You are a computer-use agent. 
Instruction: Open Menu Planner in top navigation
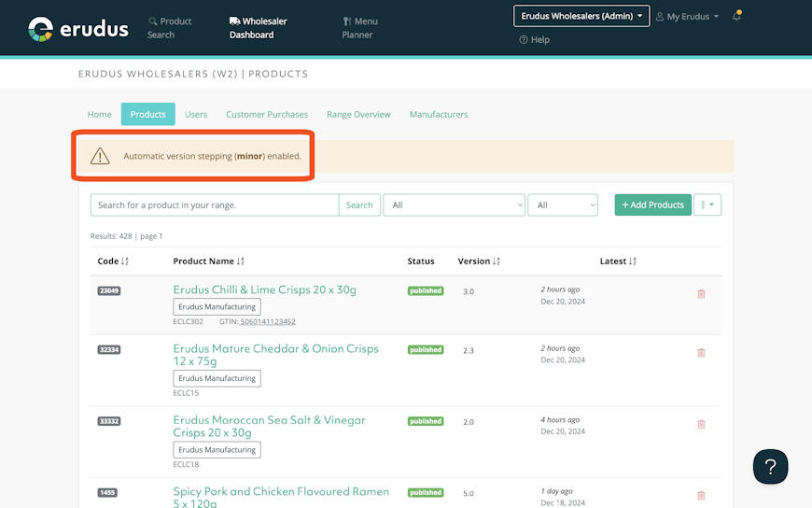point(360,28)
